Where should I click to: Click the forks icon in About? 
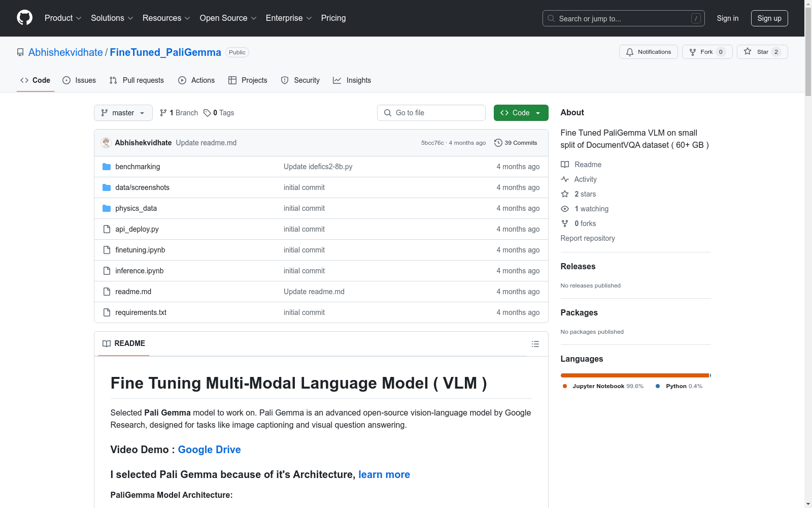565,224
